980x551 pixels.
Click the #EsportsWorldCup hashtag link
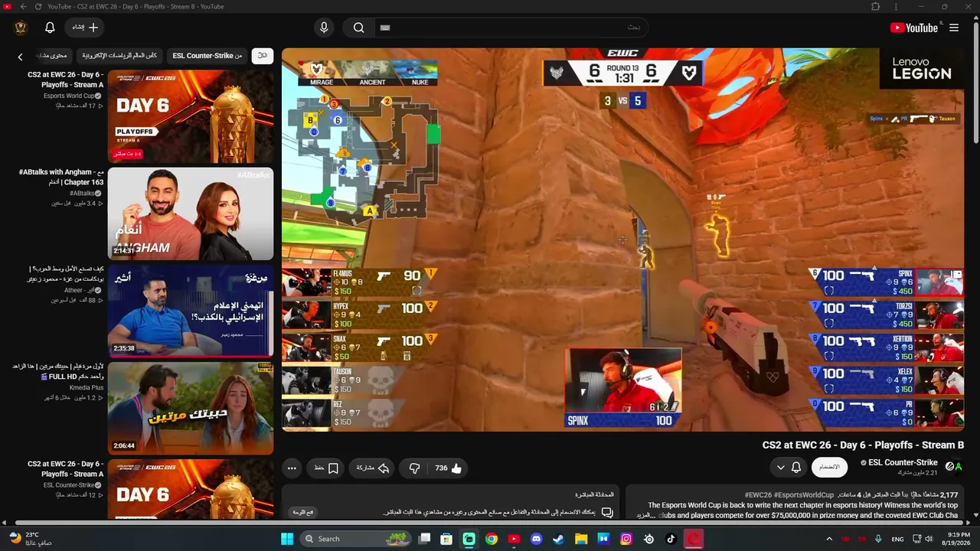click(x=804, y=495)
